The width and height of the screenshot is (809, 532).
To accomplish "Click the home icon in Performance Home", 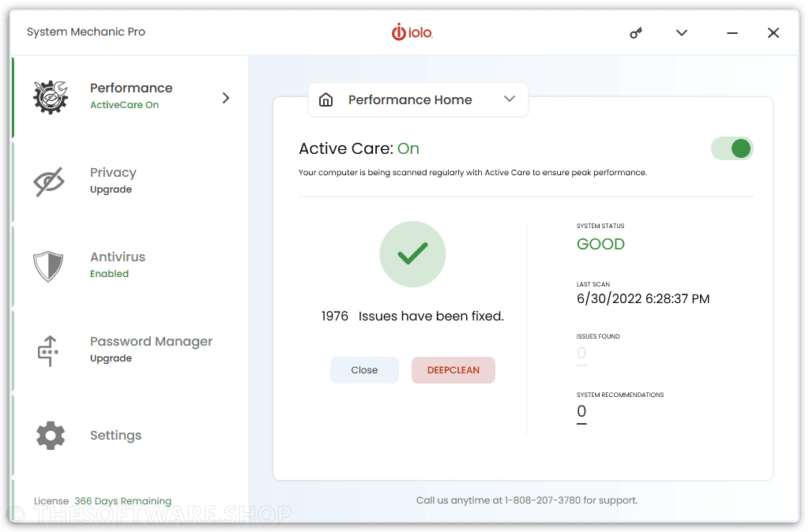I will pyautogui.click(x=325, y=99).
